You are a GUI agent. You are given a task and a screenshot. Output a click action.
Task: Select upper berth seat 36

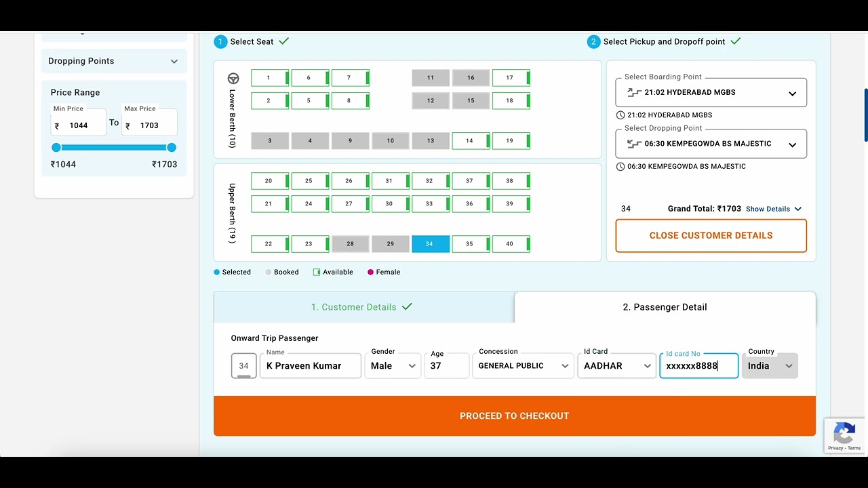pos(471,204)
